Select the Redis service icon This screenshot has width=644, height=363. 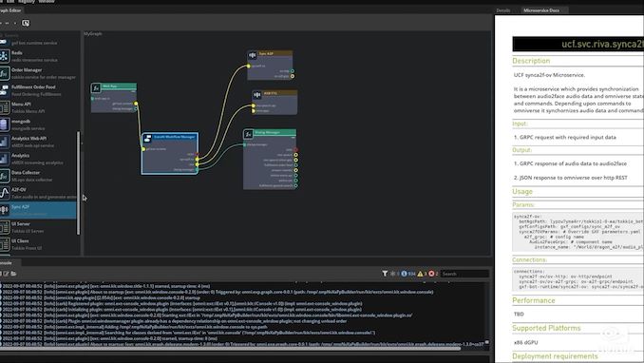coord(4,56)
